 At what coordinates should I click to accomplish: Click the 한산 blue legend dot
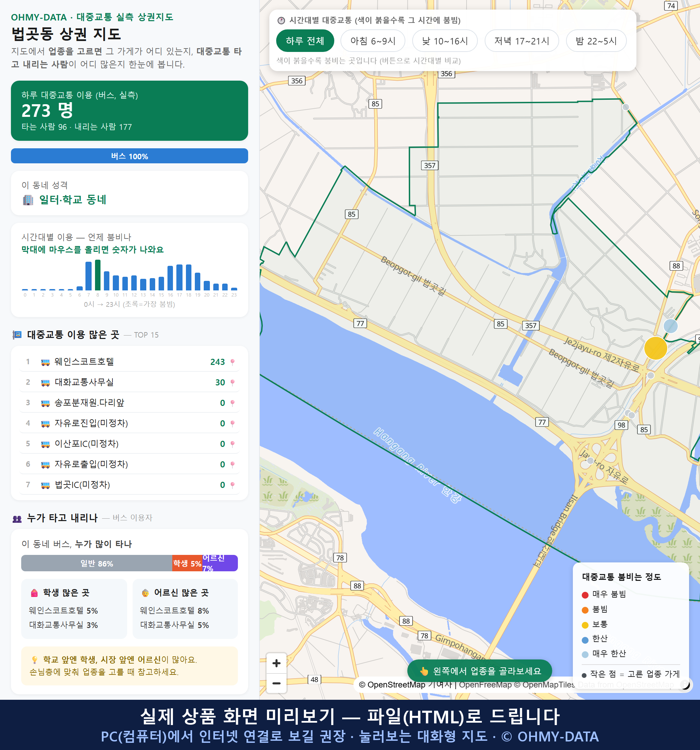(585, 640)
